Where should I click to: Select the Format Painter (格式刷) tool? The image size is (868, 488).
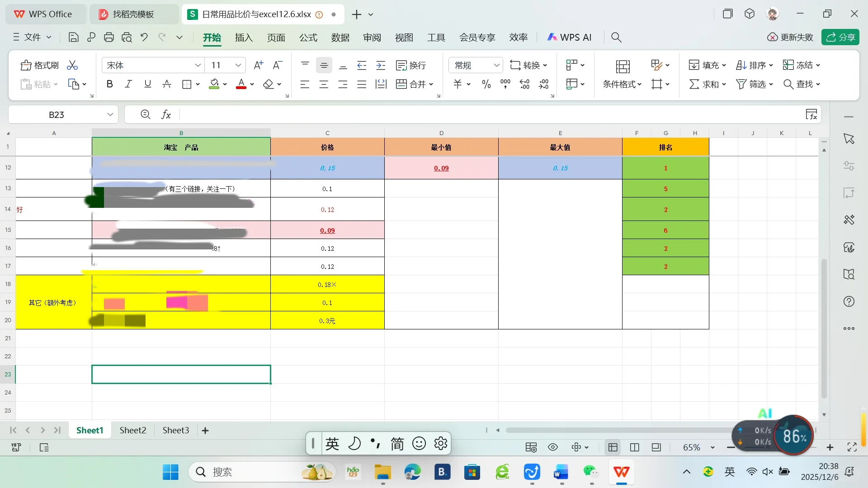tap(39, 65)
